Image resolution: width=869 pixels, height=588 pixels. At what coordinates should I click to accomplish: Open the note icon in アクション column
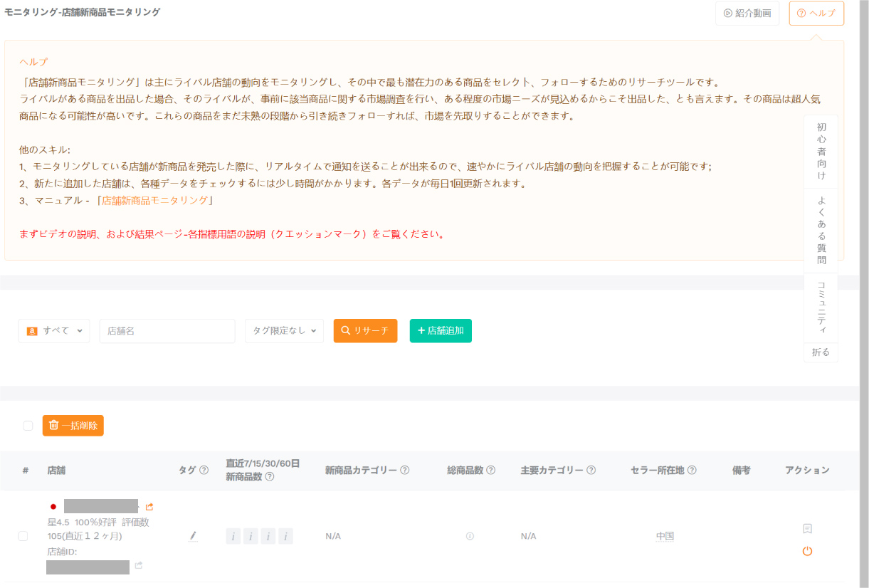coord(807,528)
